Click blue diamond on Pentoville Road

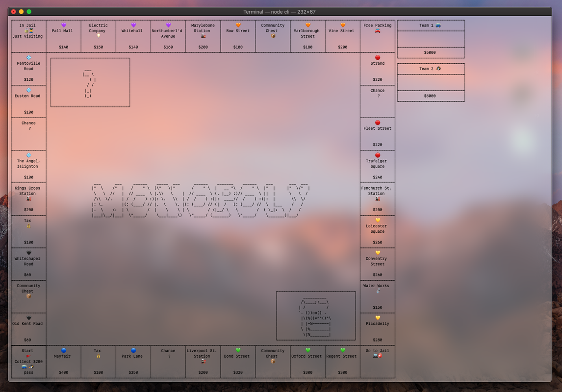pos(28,58)
